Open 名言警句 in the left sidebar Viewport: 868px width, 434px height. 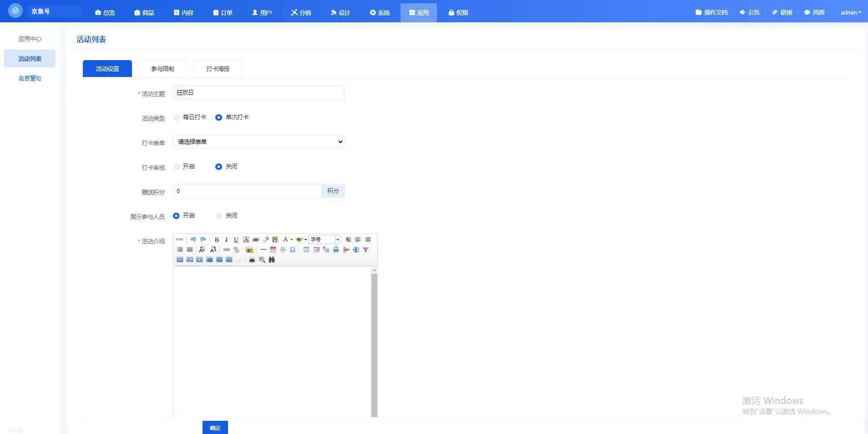point(30,78)
